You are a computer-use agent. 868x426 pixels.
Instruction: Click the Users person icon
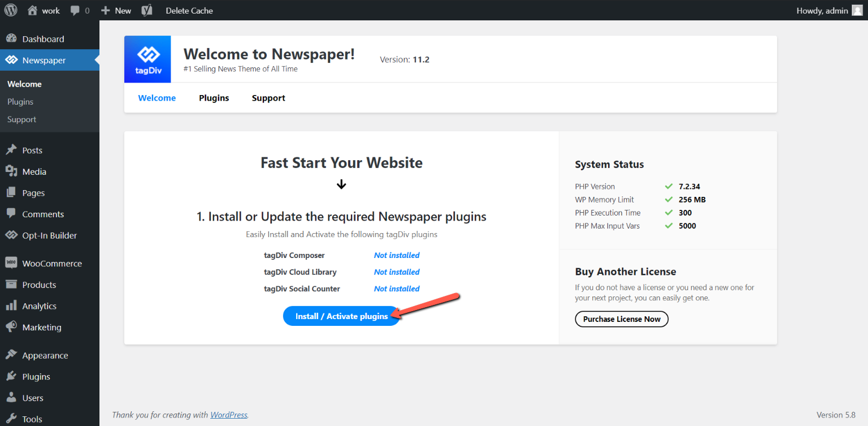pos(11,398)
